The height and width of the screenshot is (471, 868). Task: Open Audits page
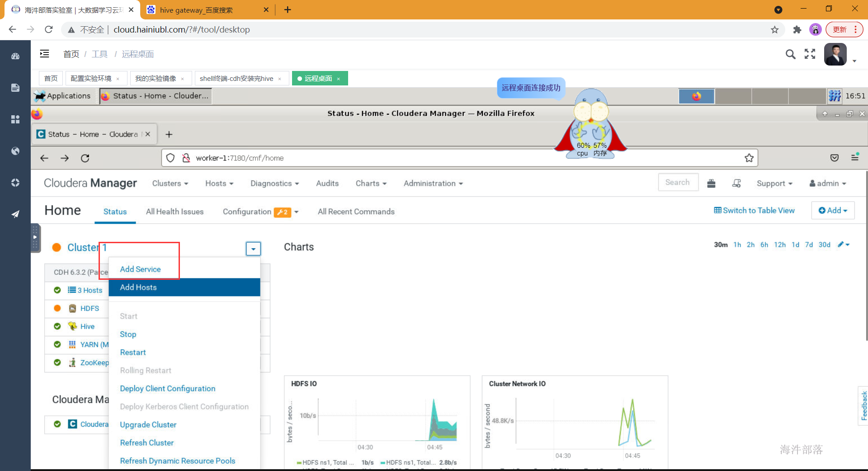(327, 183)
